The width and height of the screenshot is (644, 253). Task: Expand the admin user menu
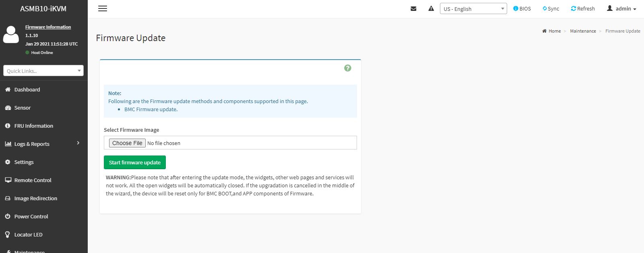(x=622, y=8)
